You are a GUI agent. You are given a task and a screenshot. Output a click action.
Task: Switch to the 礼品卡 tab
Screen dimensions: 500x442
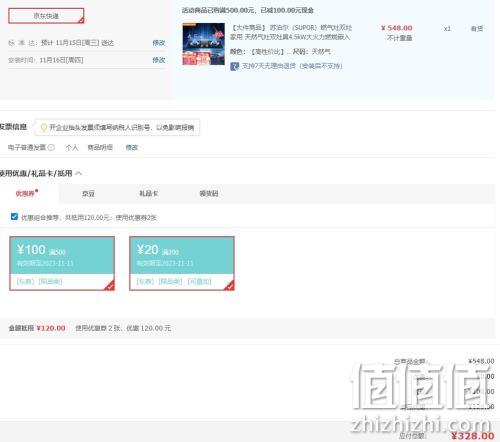point(148,193)
